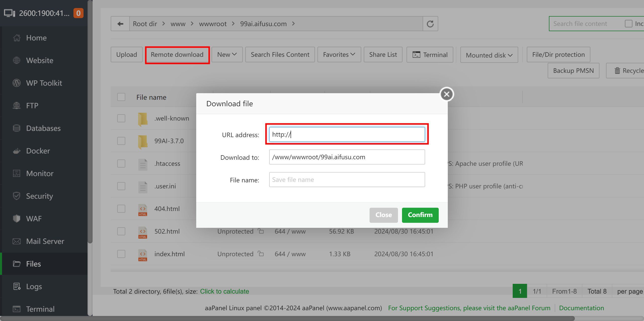The image size is (644, 321).
Task: Expand chevron after www breadcrumb
Action: click(x=192, y=24)
